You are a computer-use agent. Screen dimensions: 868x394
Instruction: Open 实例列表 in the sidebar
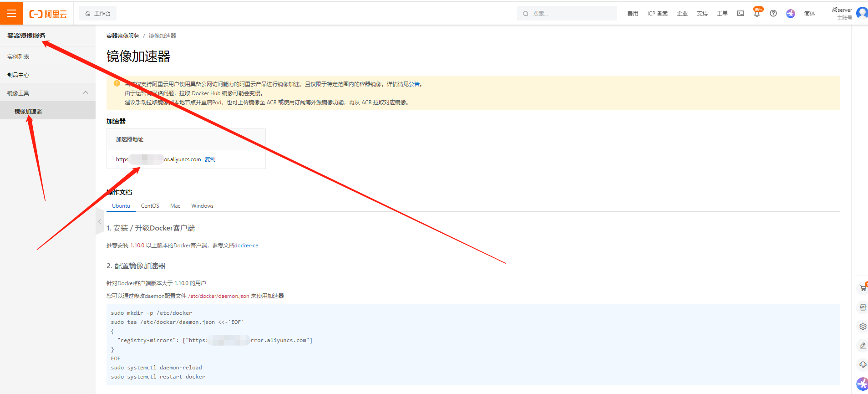[18, 56]
